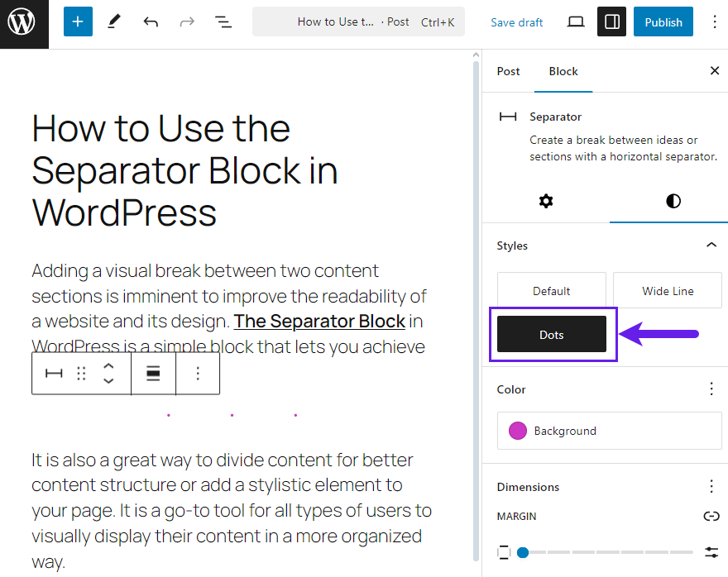Follow The Separator Block link

click(x=319, y=322)
